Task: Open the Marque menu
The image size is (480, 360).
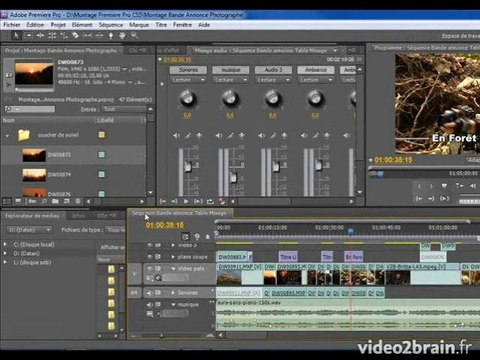Action: coord(139,25)
